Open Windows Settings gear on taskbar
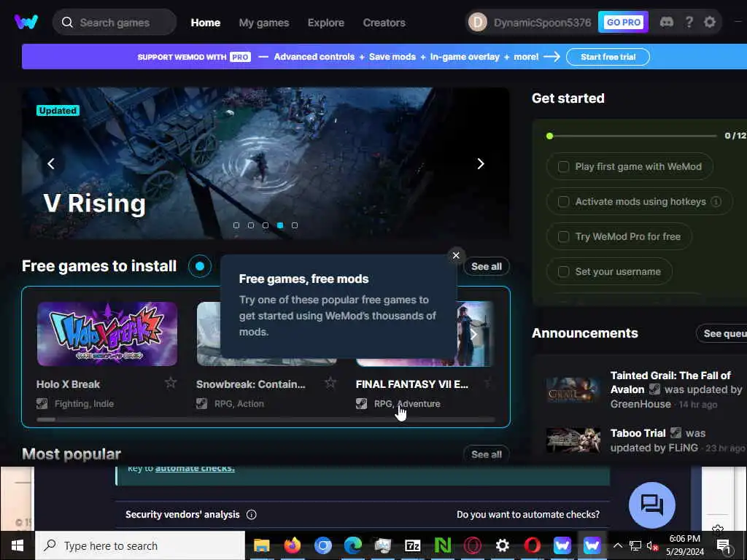The image size is (747, 560). pos(502,545)
